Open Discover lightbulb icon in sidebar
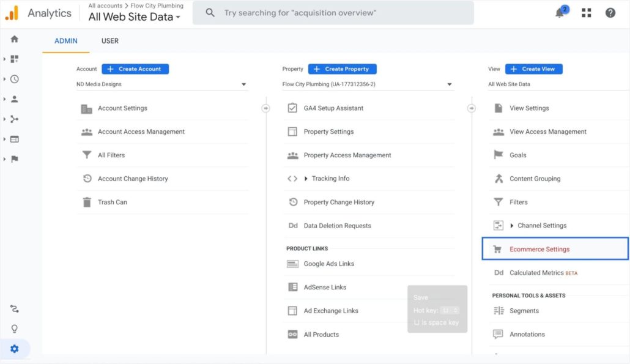 15,329
